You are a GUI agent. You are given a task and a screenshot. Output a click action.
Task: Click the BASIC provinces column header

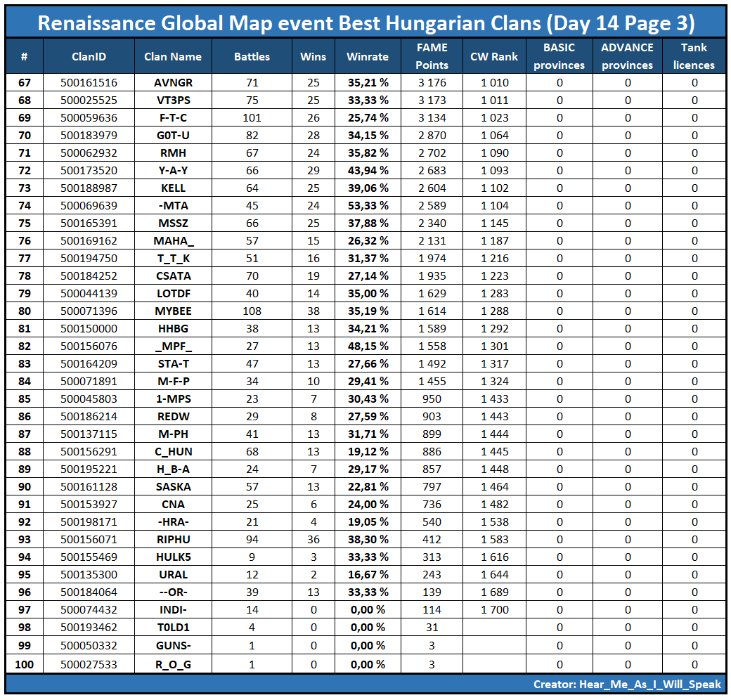[x=559, y=56]
